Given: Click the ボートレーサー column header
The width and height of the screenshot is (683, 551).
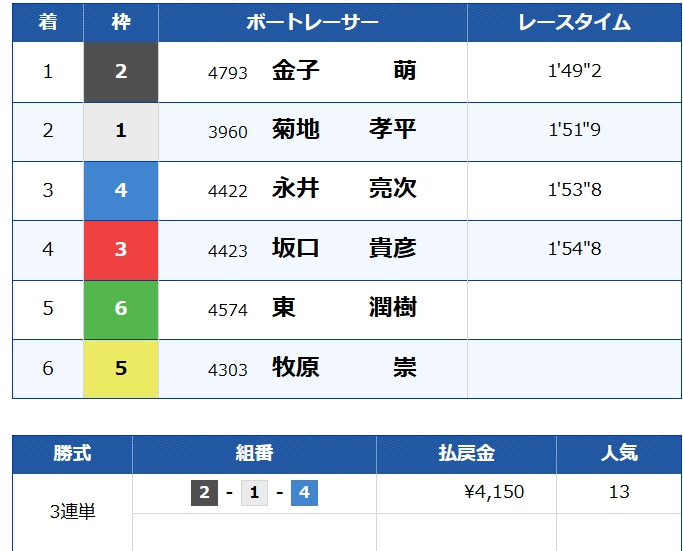Looking at the screenshot, I should pos(312,22).
